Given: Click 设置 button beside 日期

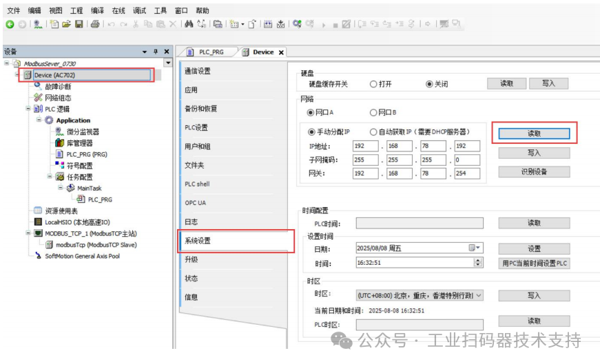Looking at the screenshot, I should tap(534, 249).
